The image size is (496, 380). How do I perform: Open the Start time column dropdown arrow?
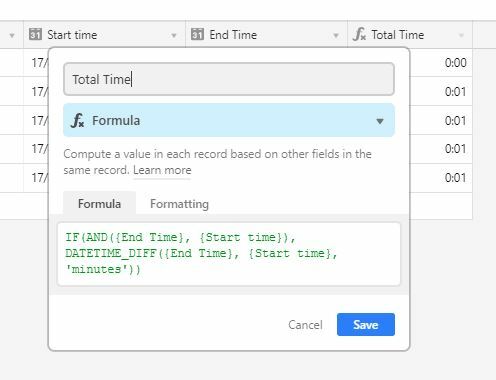pyautogui.click(x=174, y=35)
